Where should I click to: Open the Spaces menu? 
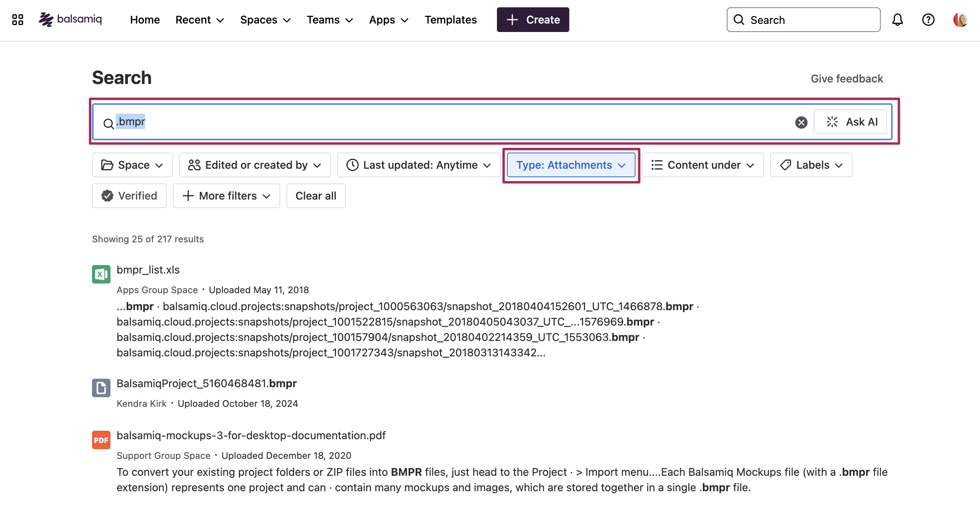265,20
